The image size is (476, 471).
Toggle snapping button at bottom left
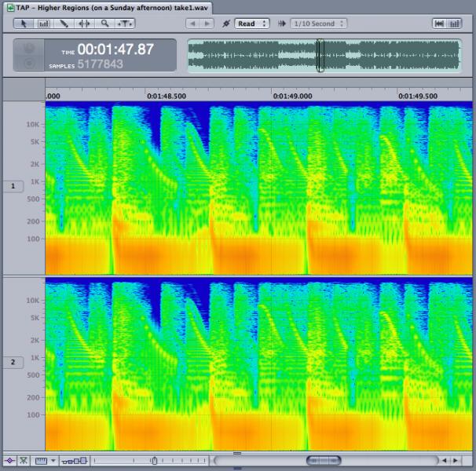(x=24, y=461)
